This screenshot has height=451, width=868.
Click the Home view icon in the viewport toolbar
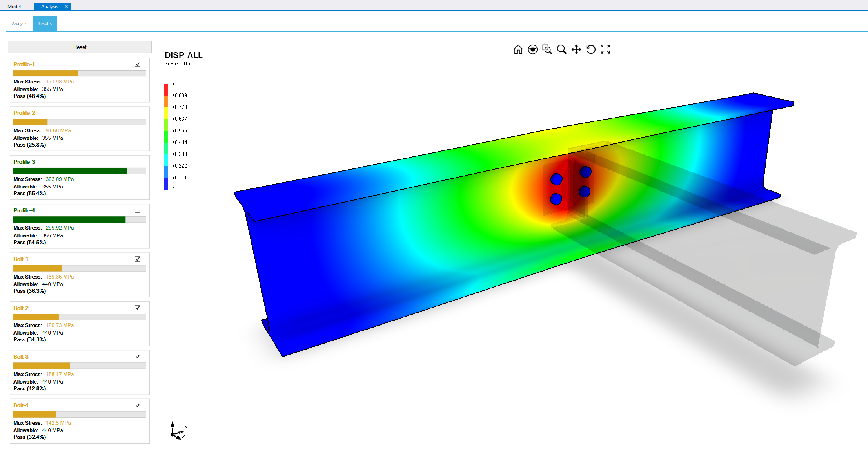pos(518,49)
